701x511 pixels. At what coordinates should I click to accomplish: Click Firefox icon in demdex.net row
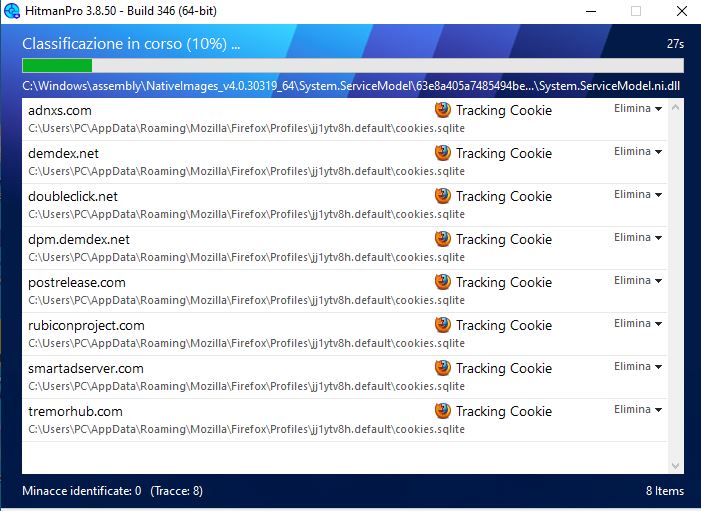[443, 153]
